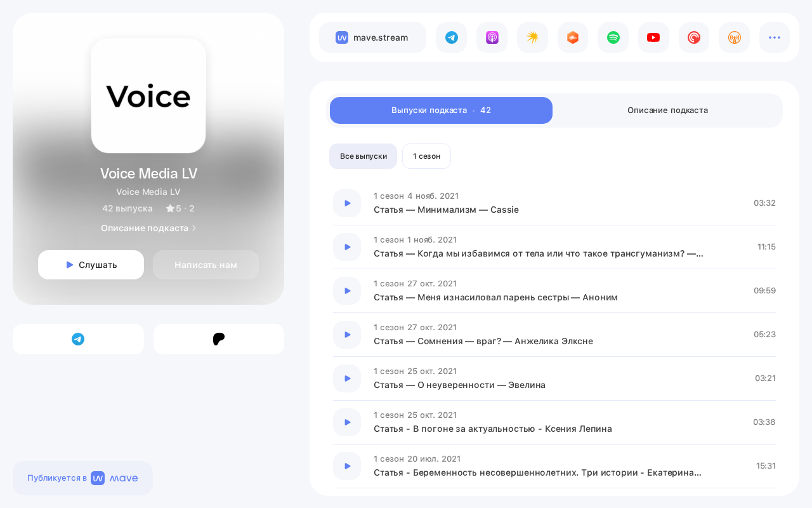Open the Spotify platform icon
The width and height of the screenshot is (812, 508).
(613, 37)
